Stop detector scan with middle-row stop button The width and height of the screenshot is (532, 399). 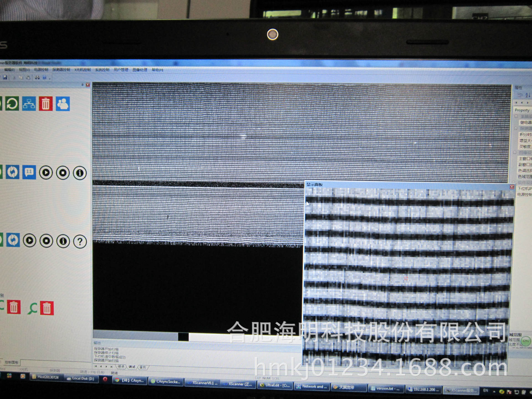click(x=63, y=173)
